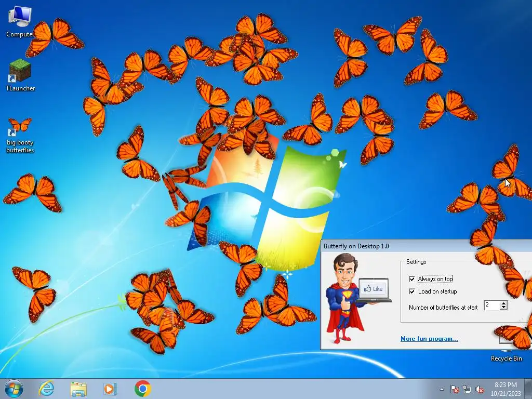Click the superhero mascot image
The image size is (532, 399).
point(344,298)
